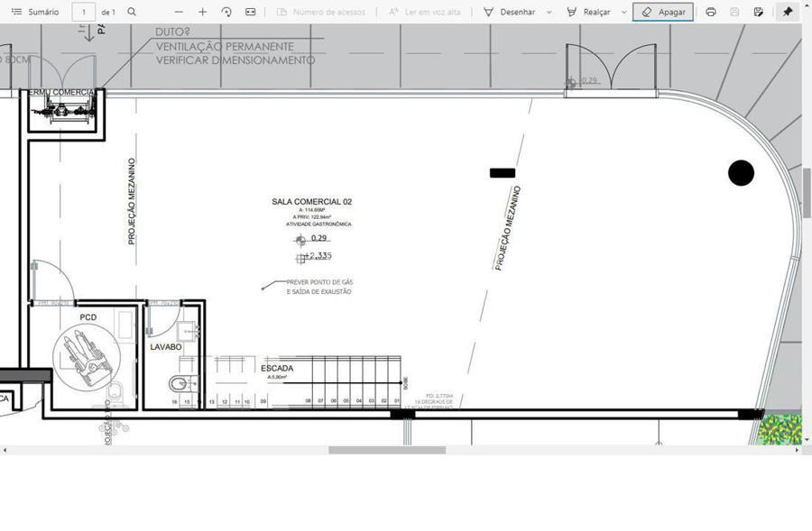
Task: Click the grayed-out save disk icon
Action: point(734,12)
